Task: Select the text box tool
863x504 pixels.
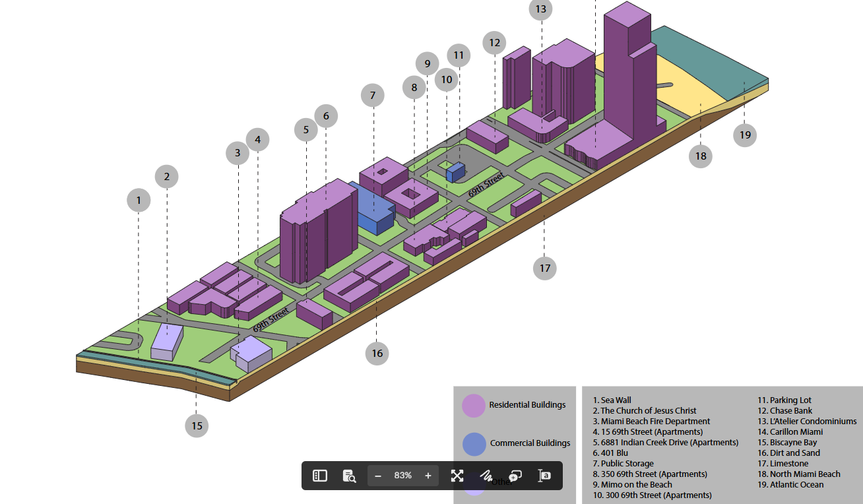Action: coord(545,476)
